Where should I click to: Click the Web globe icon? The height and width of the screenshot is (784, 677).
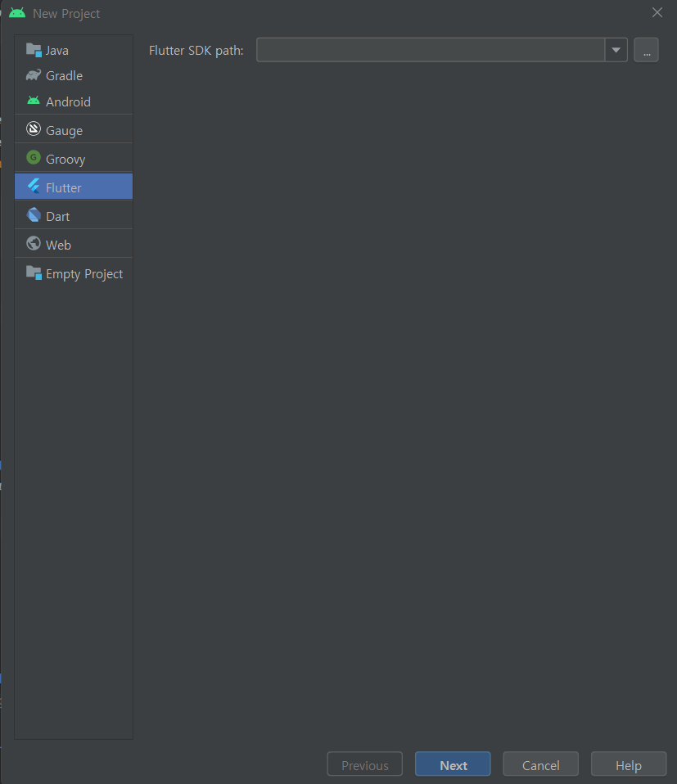pyautogui.click(x=34, y=244)
